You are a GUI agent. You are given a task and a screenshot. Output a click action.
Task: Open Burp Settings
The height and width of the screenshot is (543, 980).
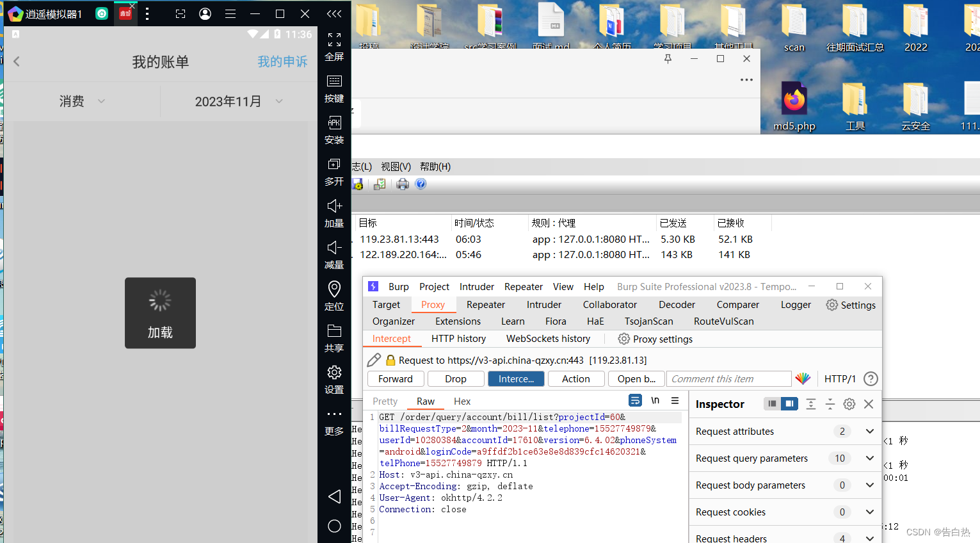click(851, 305)
